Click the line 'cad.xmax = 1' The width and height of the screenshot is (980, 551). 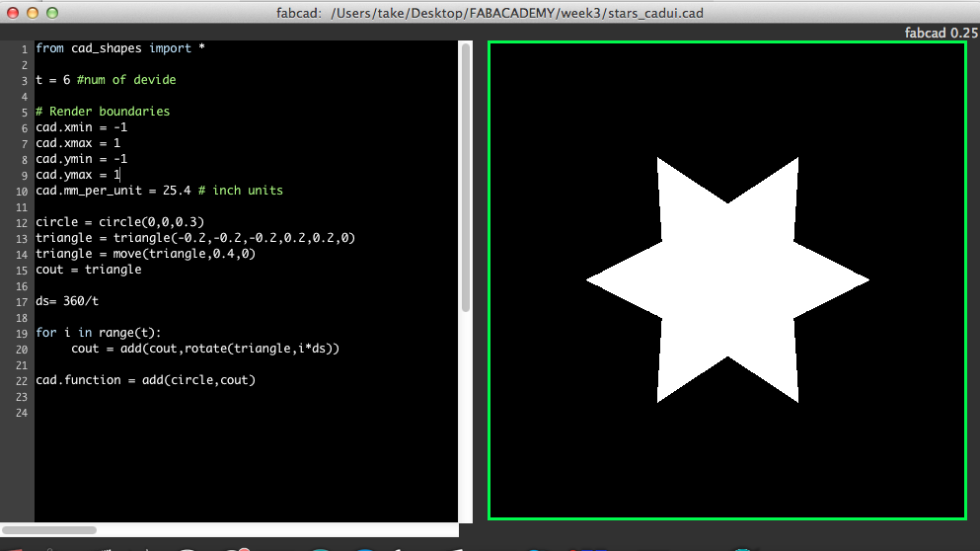(78, 143)
